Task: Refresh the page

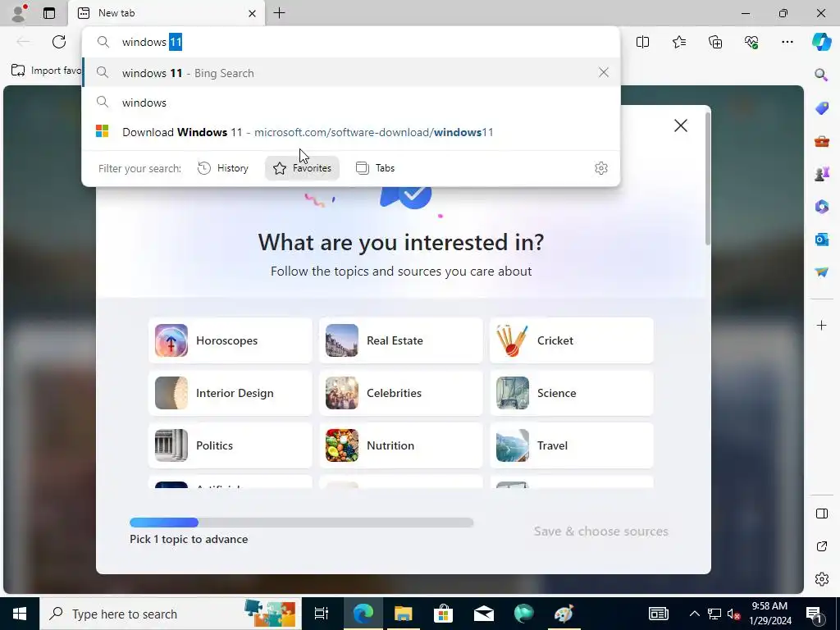Action: point(59,42)
